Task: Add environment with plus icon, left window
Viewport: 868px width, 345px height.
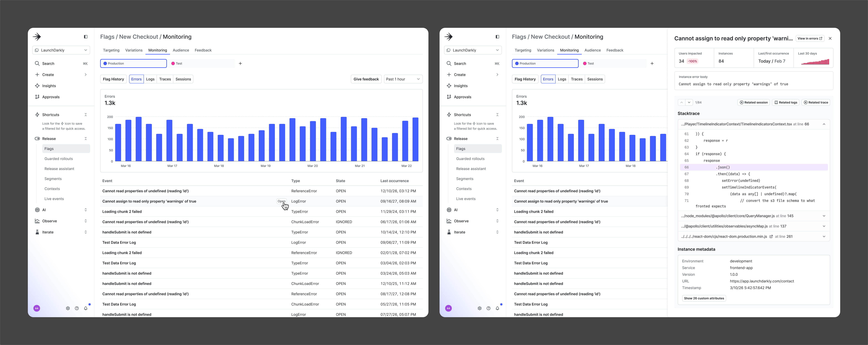Action: pos(240,63)
